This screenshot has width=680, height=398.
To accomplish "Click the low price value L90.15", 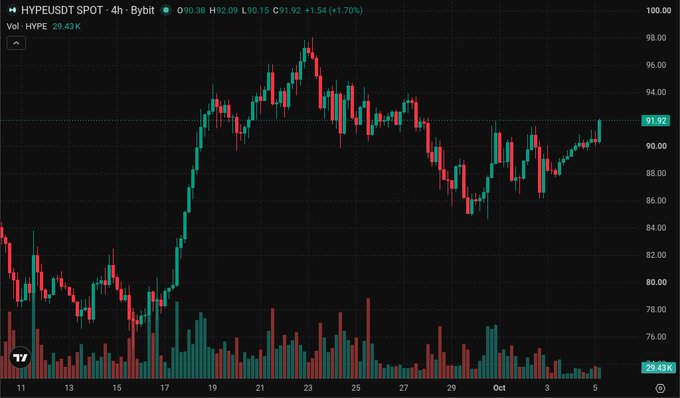I will [x=255, y=10].
